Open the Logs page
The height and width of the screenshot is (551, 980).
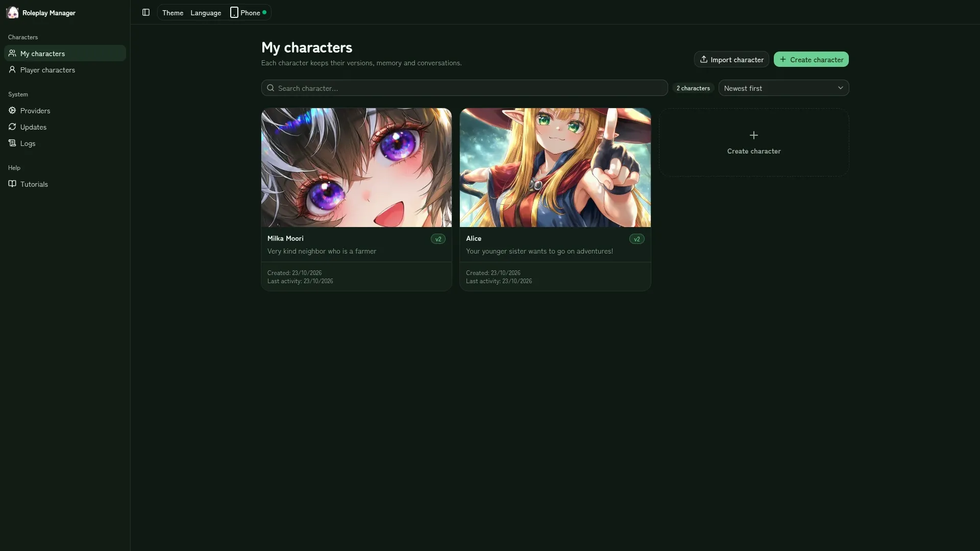click(x=65, y=143)
